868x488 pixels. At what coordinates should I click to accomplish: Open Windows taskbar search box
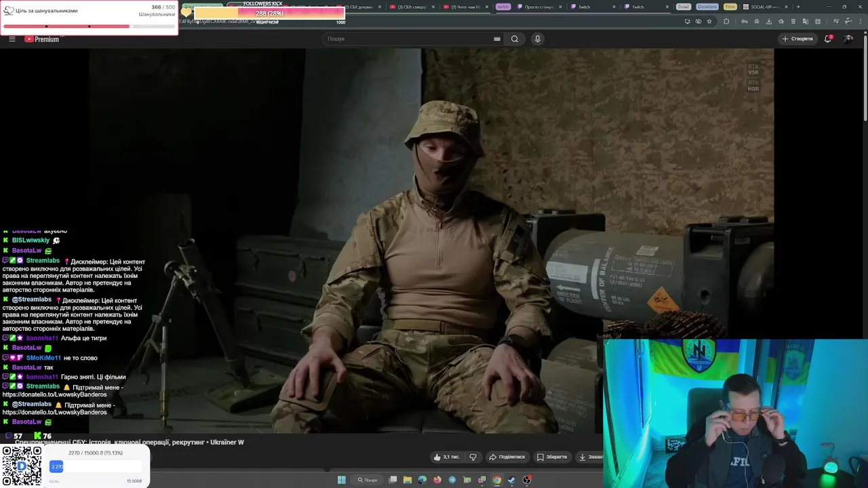click(x=368, y=480)
